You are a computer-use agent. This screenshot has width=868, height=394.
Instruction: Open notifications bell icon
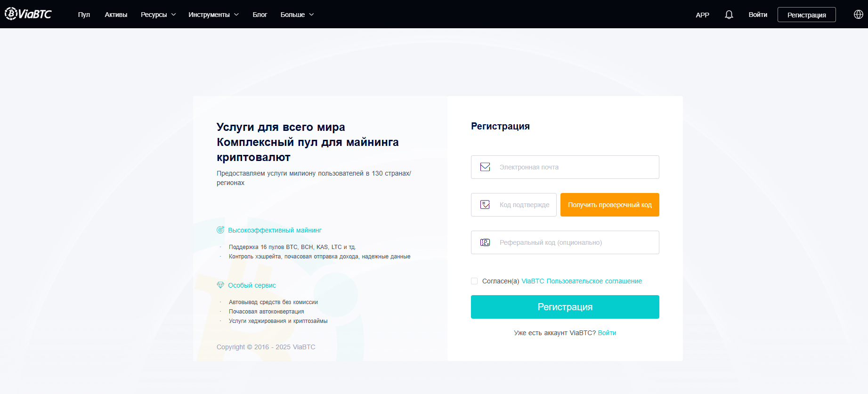(x=729, y=15)
